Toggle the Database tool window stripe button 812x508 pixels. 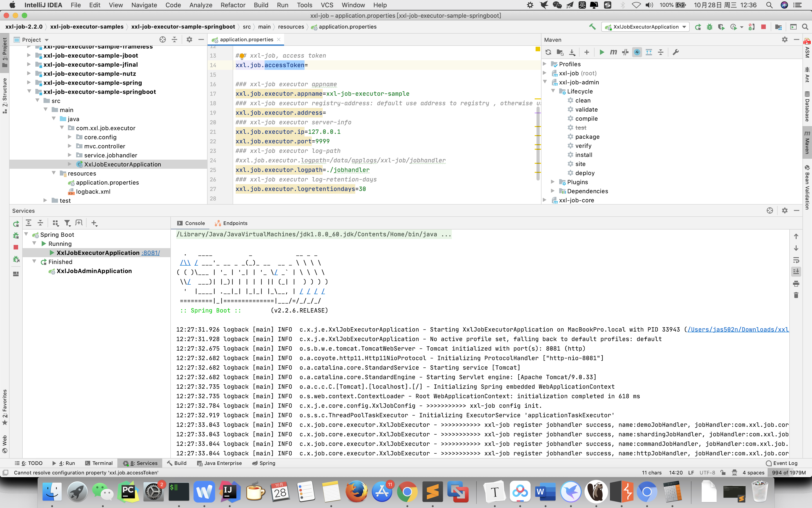tap(807, 107)
